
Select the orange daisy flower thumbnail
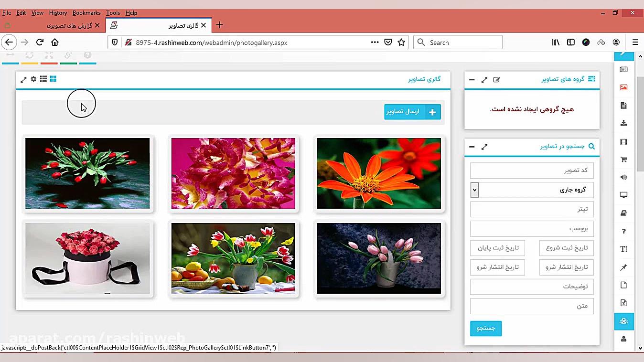click(379, 173)
